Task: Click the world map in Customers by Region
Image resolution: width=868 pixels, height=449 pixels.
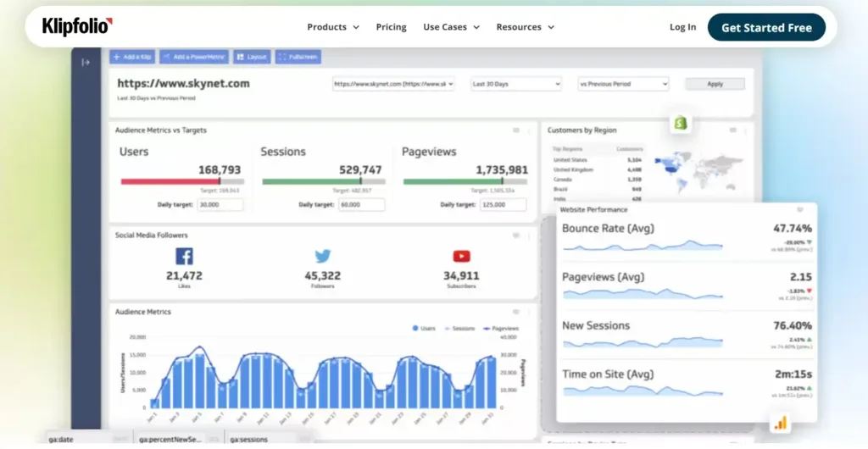Action: [698, 171]
